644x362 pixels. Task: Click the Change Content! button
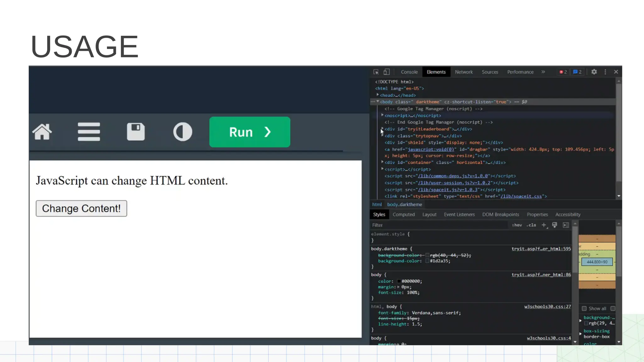click(x=81, y=208)
